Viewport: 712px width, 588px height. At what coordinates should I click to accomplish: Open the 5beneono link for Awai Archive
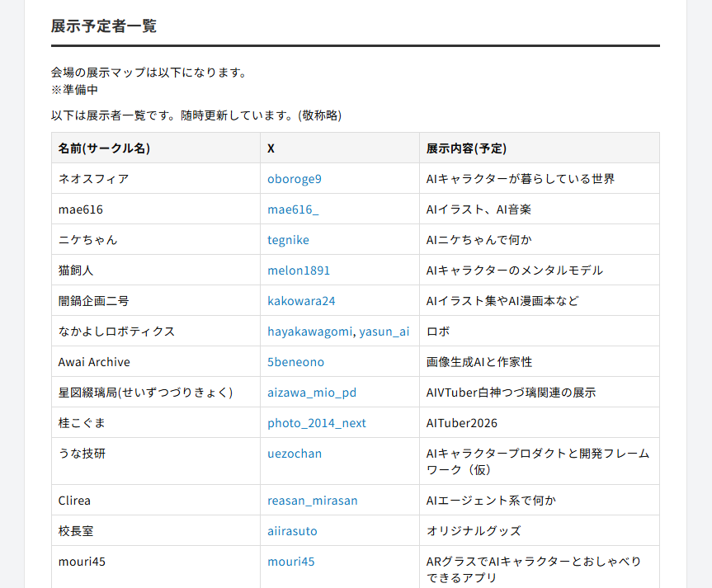tap(295, 361)
